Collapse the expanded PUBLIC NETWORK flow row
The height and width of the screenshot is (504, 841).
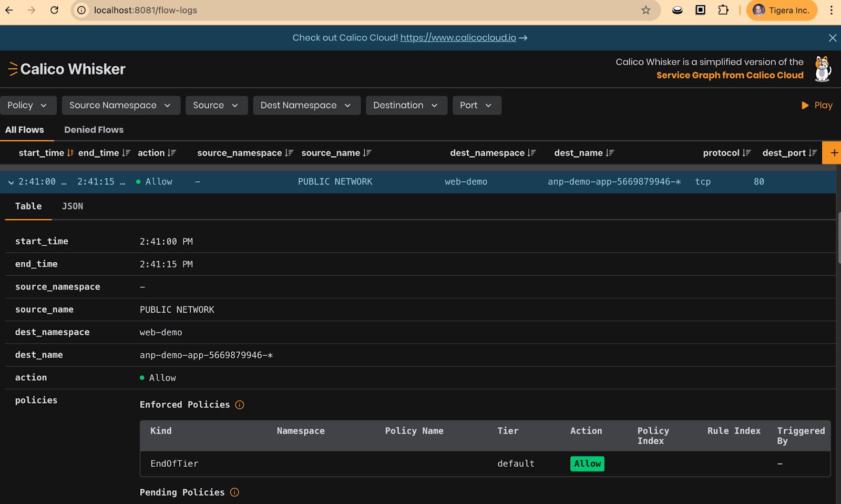tap(10, 182)
